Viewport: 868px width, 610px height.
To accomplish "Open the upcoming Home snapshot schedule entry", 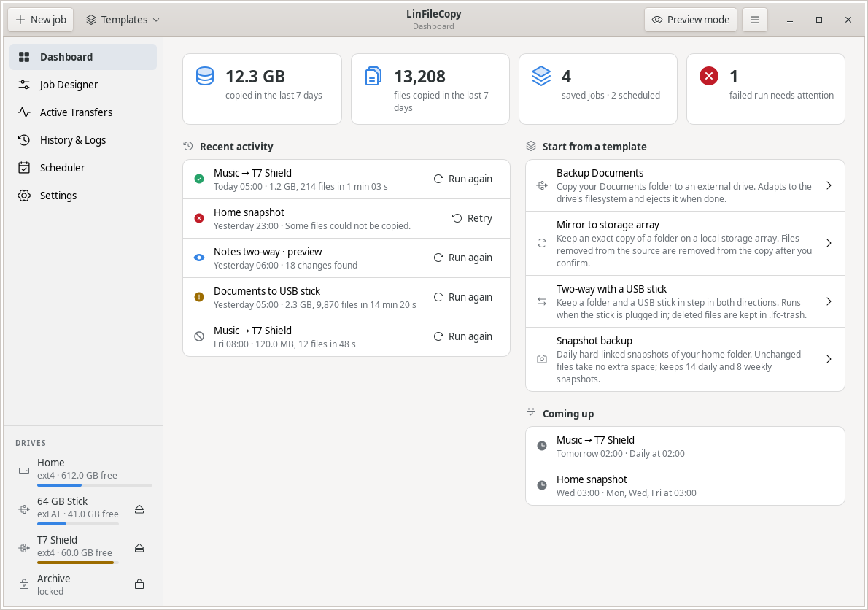I will pyautogui.click(x=685, y=486).
